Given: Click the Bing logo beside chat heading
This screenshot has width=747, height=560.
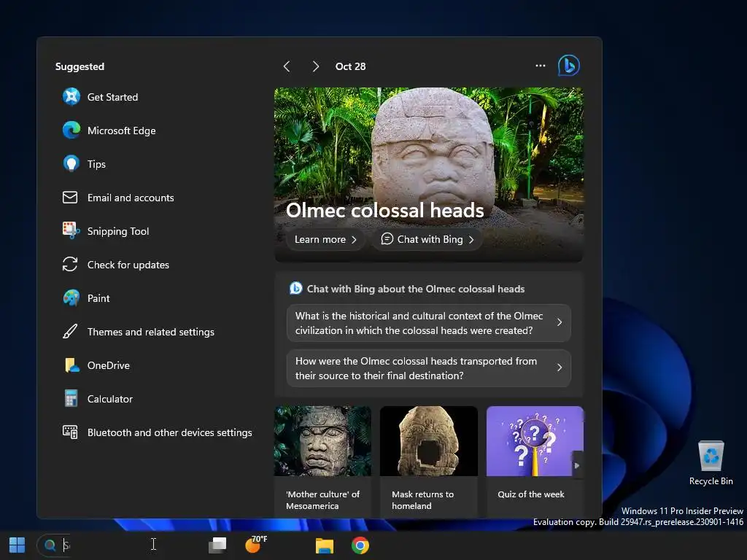Looking at the screenshot, I should (x=296, y=288).
